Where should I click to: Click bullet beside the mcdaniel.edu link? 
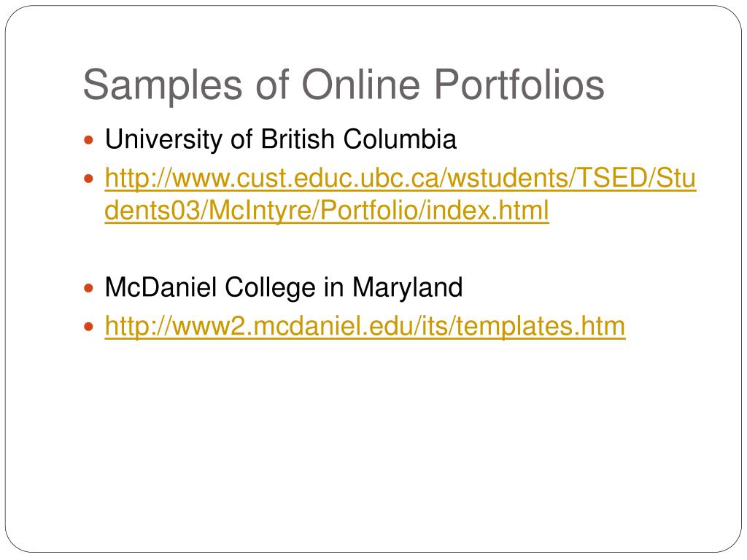pos(88,327)
